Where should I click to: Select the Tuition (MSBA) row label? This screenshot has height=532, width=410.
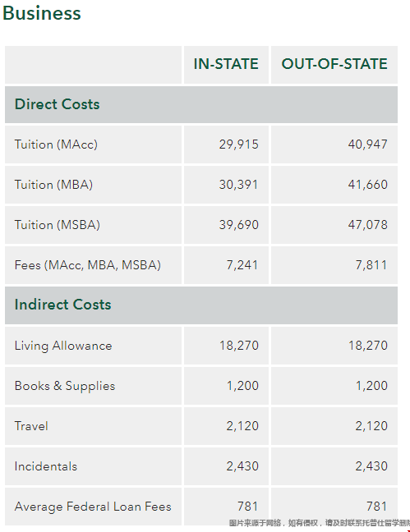57,225
